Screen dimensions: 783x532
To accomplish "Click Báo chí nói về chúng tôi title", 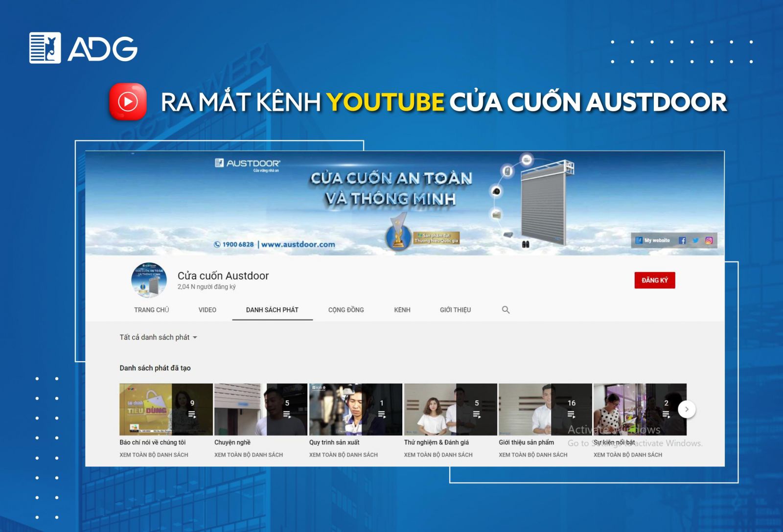I will [x=153, y=442].
